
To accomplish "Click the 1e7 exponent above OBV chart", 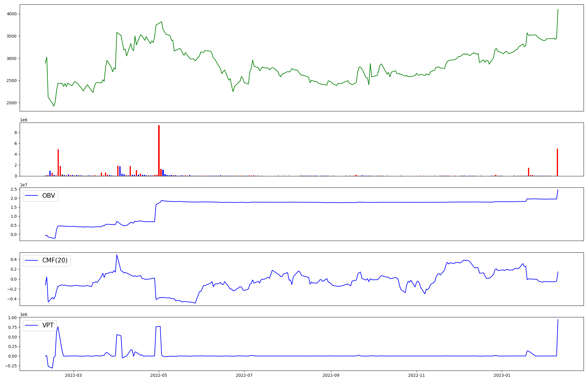I will point(24,185).
